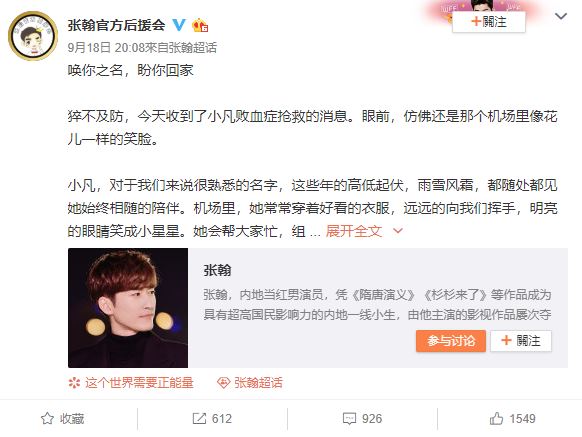Favorite the post with star 收藏

click(62, 418)
